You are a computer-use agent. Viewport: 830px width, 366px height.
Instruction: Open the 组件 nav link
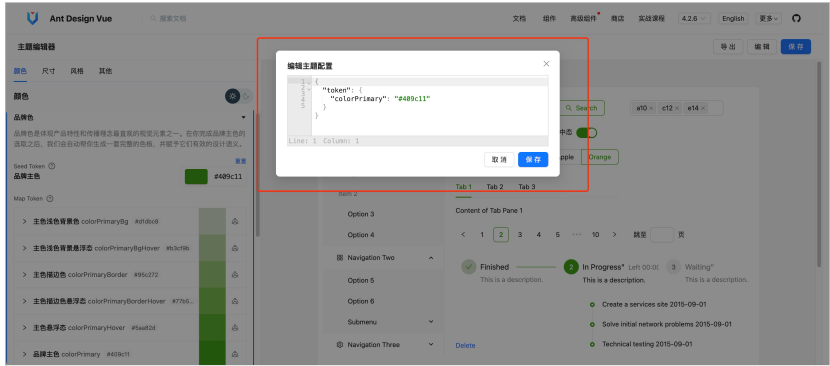pyautogui.click(x=549, y=19)
